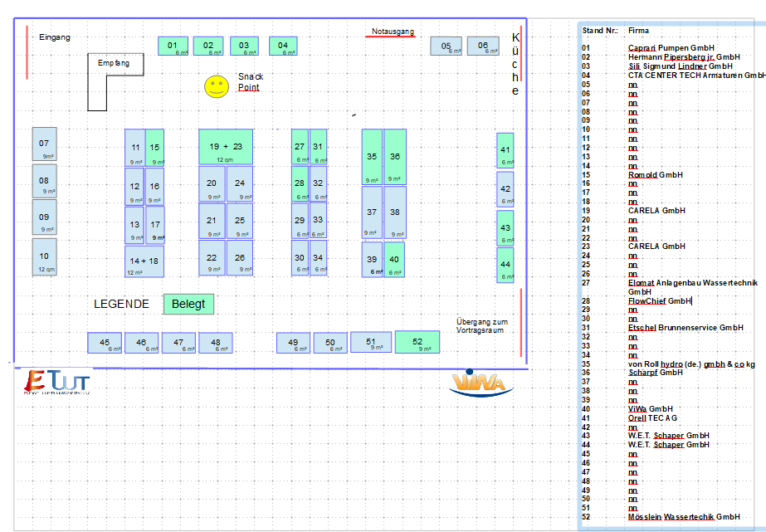This screenshot has height=532, width=766.
Task: Click the vertical Küche label
Action: click(515, 64)
